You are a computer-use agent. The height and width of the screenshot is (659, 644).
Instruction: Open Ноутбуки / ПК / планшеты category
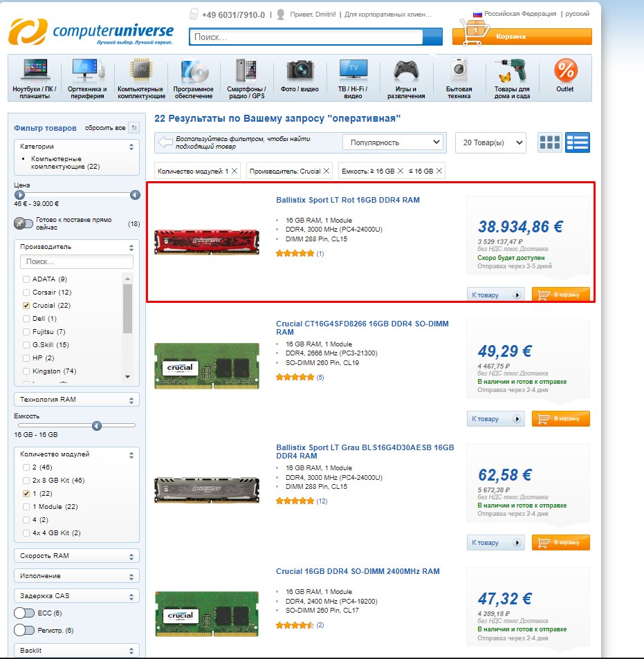click(x=35, y=78)
